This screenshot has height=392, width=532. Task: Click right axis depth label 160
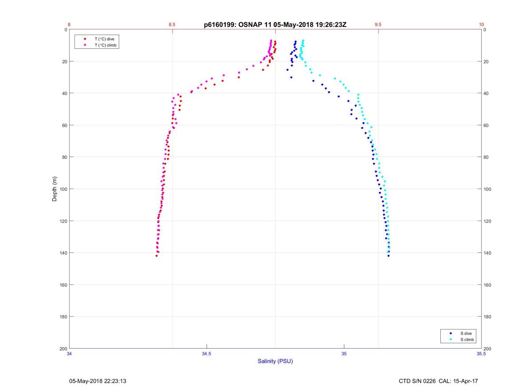click(487, 285)
